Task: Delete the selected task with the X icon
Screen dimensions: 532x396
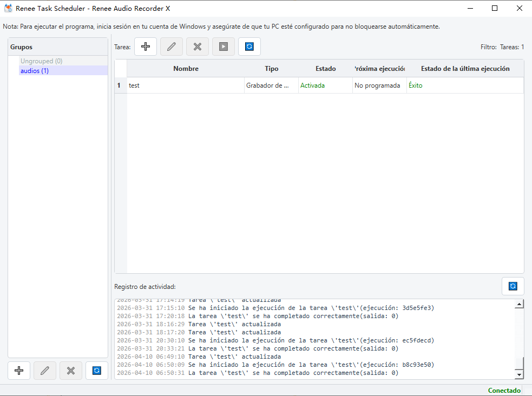Action: point(198,47)
